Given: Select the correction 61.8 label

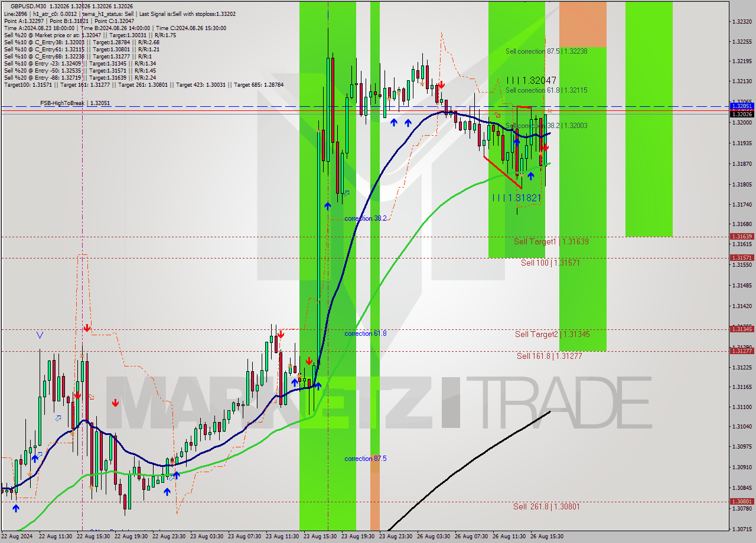Looking at the screenshot, I should pyautogui.click(x=366, y=333).
